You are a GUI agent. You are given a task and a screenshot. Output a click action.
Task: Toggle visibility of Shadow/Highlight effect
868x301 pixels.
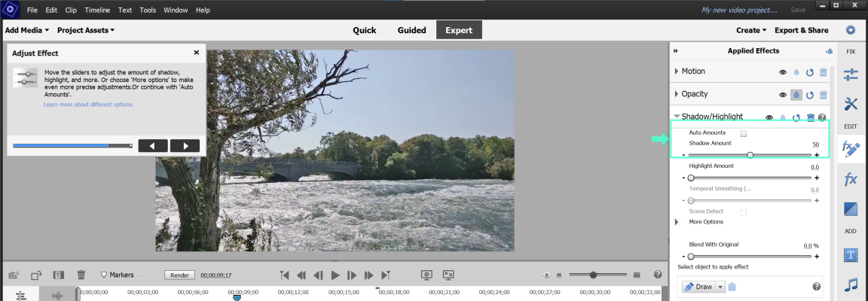769,117
